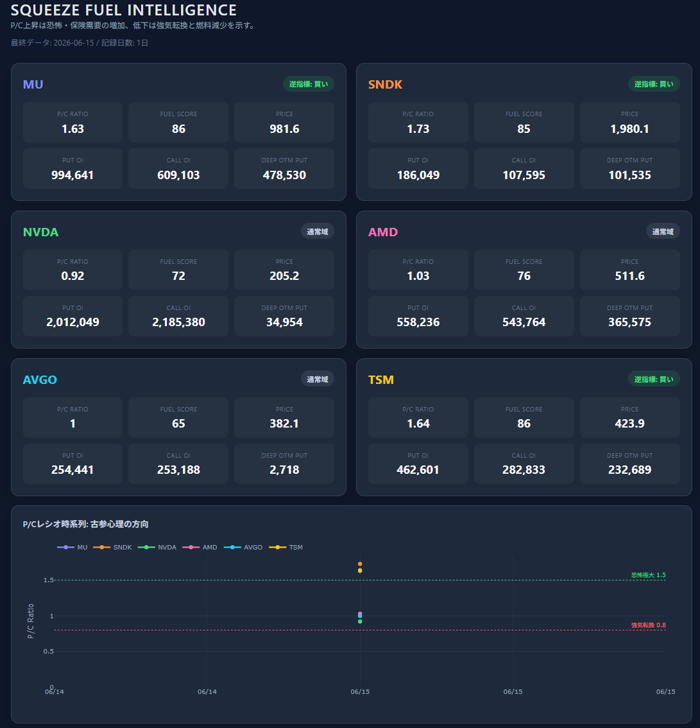The image size is (700, 728).
Task: Click AMD fuel score value 76
Action: [524, 276]
